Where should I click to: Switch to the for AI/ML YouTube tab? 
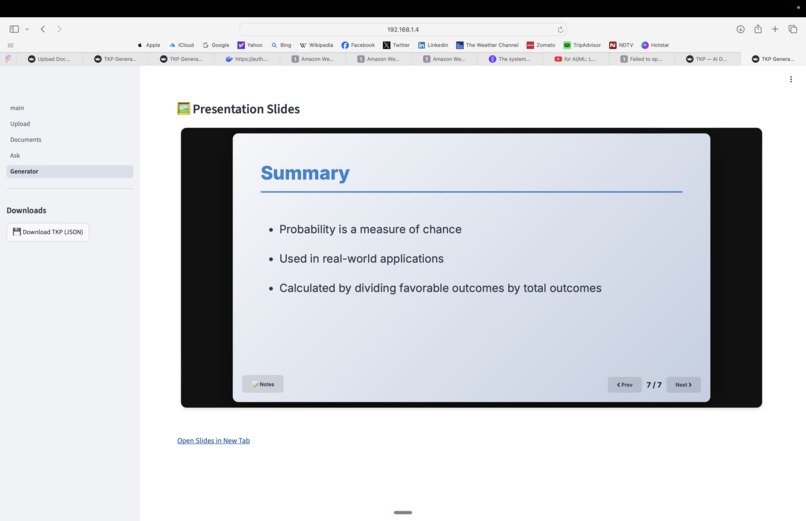pyautogui.click(x=575, y=59)
